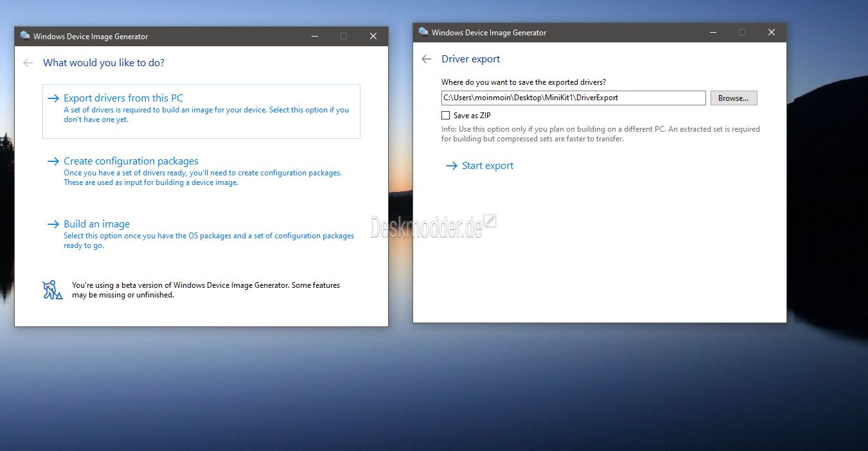This screenshot has width=868, height=451.
Task: Click the 'Driver export' heading text
Action: point(471,59)
